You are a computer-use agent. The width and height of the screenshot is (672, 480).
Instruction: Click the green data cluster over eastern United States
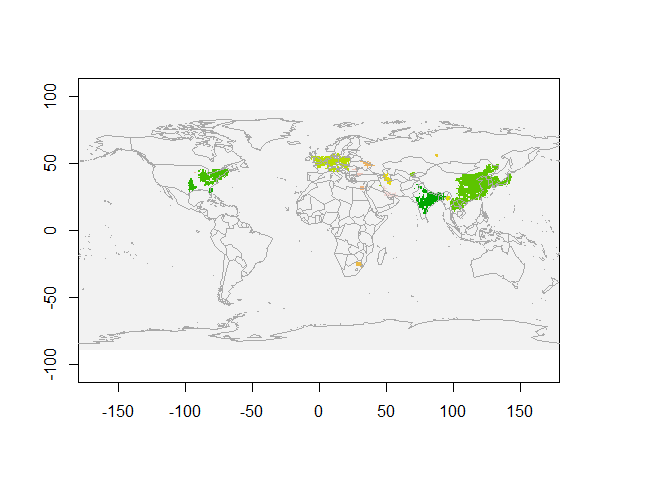pos(212,178)
